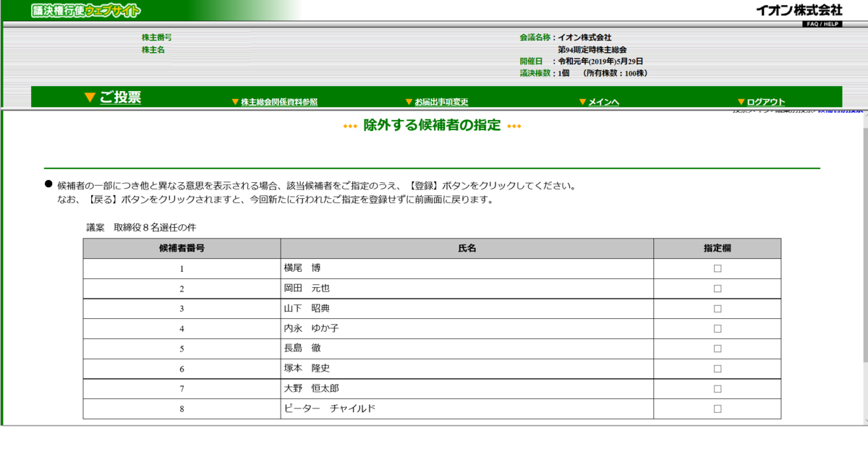Tick the checkbox for 山下 昭典

pos(718,309)
